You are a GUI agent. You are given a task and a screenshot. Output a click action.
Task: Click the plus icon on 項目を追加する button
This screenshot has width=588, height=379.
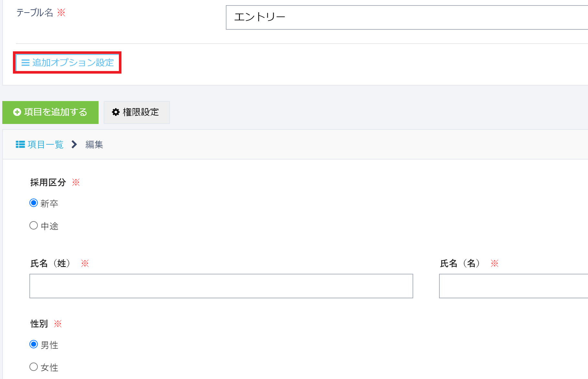click(17, 112)
